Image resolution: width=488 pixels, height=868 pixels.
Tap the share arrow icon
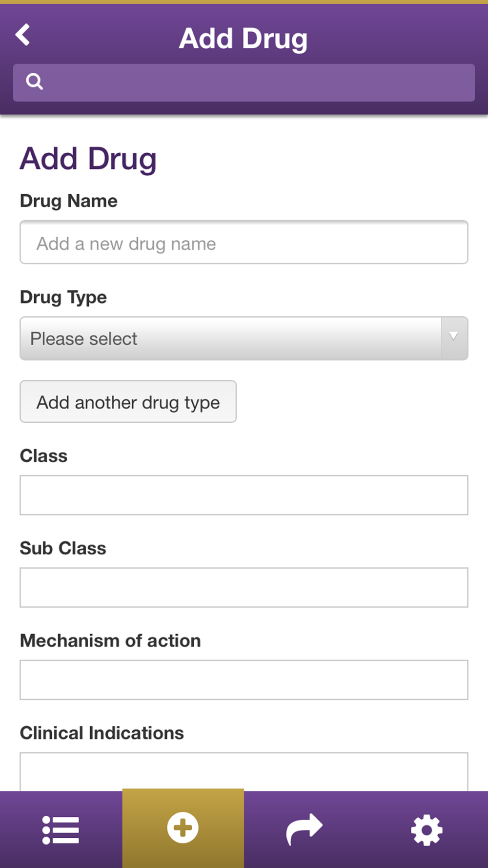[305, 829]
